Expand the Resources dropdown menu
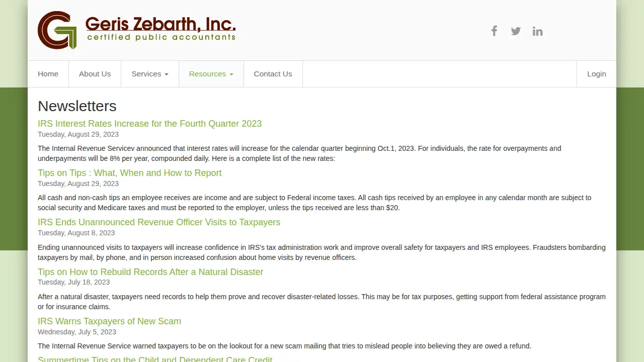This screenshot has width=644, height=362. [x=211, y=74]
